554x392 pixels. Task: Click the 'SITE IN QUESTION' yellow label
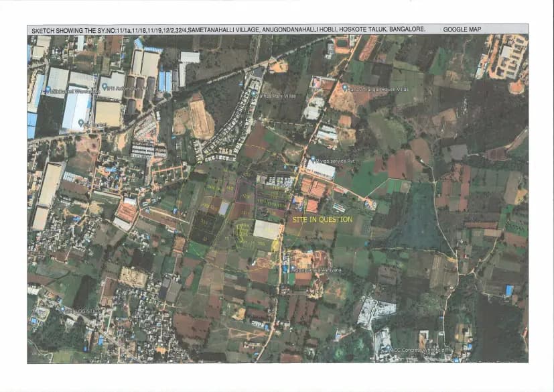(x=322, y=220)
